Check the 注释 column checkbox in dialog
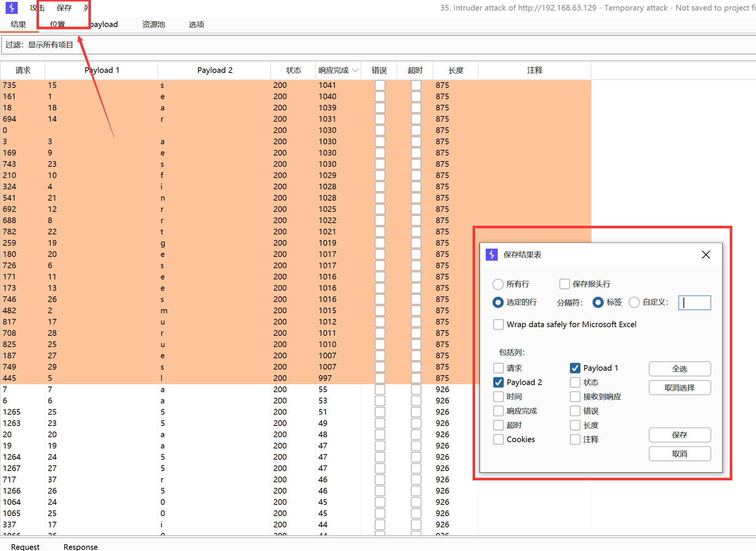 (x=575, y=439)
